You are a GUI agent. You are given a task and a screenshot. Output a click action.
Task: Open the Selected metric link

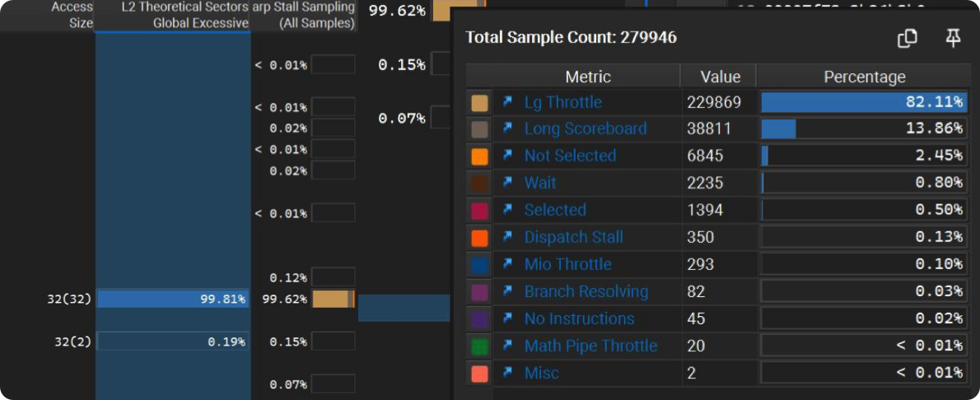click(555, 210)
